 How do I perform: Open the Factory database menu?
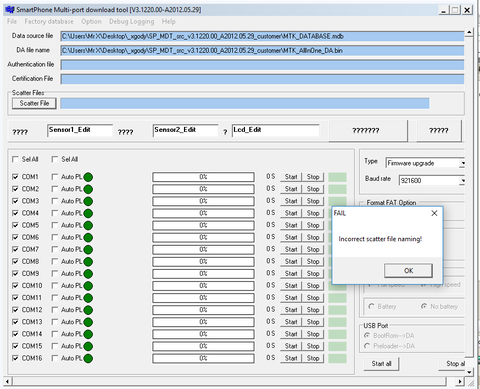(49, 22)
